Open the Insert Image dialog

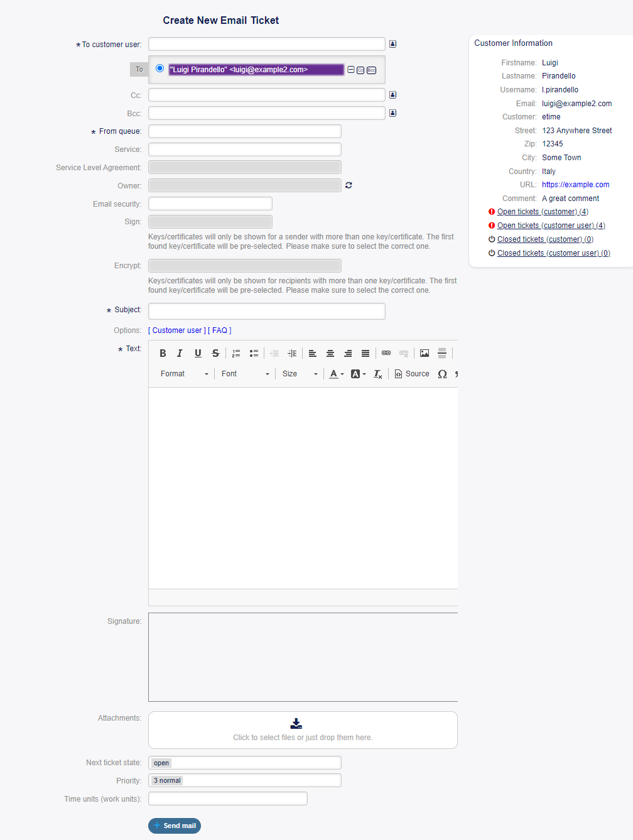point(425,353)
